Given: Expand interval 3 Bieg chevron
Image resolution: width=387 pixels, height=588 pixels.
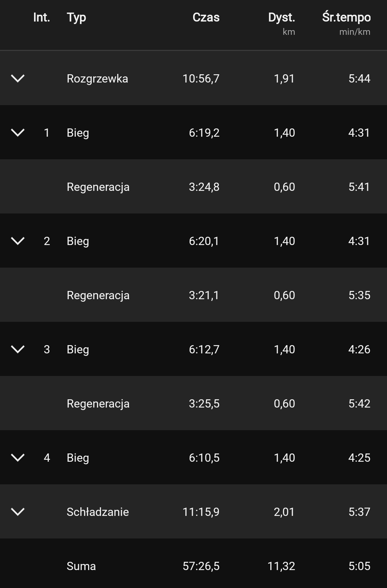Looking at the screenshot, I should click(x=18, y=349).
